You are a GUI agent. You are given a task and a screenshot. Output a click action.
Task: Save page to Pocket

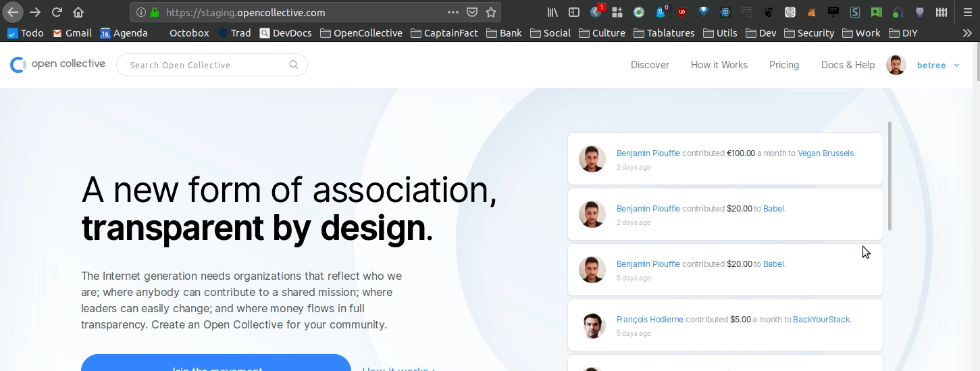pyautogui.click(x=473, y=12)
